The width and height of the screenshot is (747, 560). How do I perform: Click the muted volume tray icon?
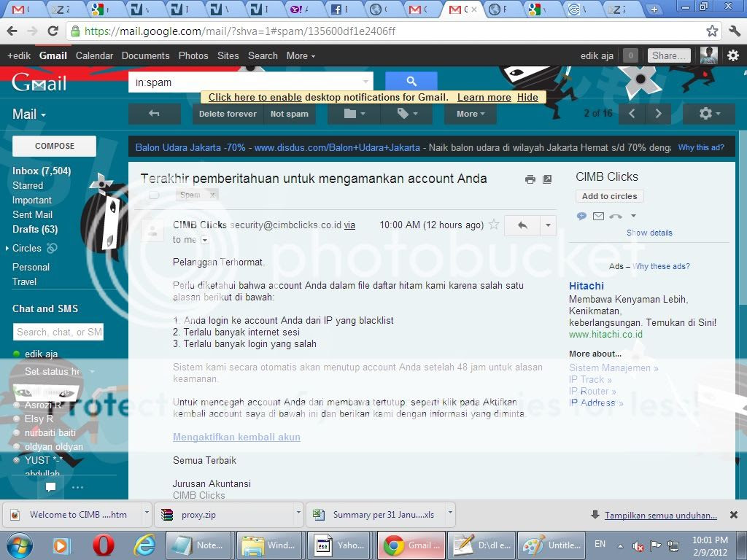[638, 545]
